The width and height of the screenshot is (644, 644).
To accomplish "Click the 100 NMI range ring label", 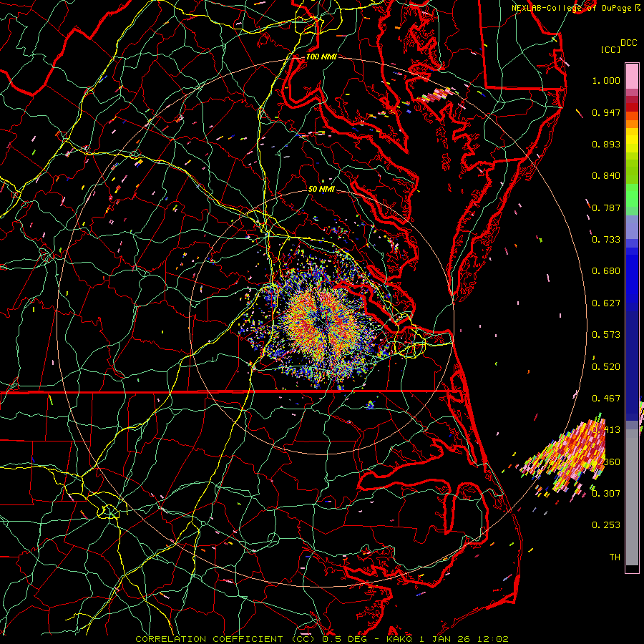I will (321, 57).
